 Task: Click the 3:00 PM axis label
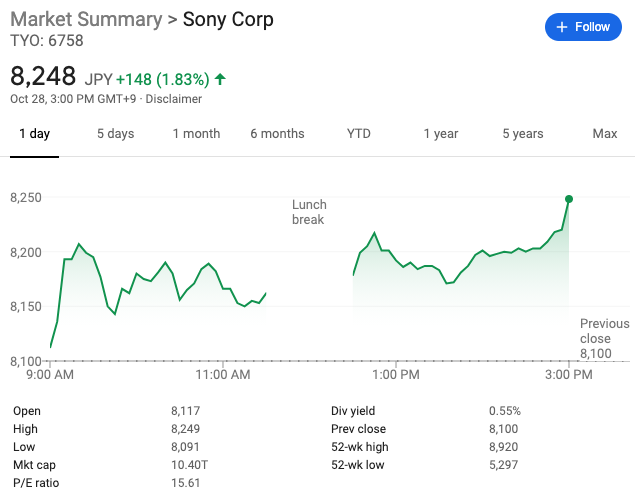coord(569,374)
